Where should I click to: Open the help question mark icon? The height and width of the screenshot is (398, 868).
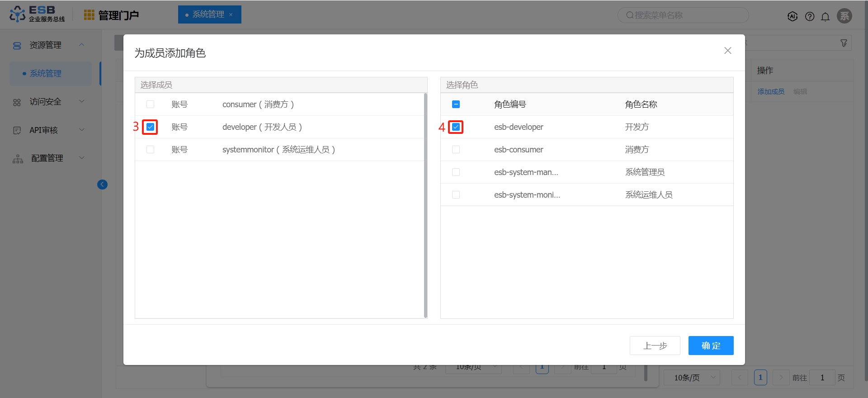(810, 16)
